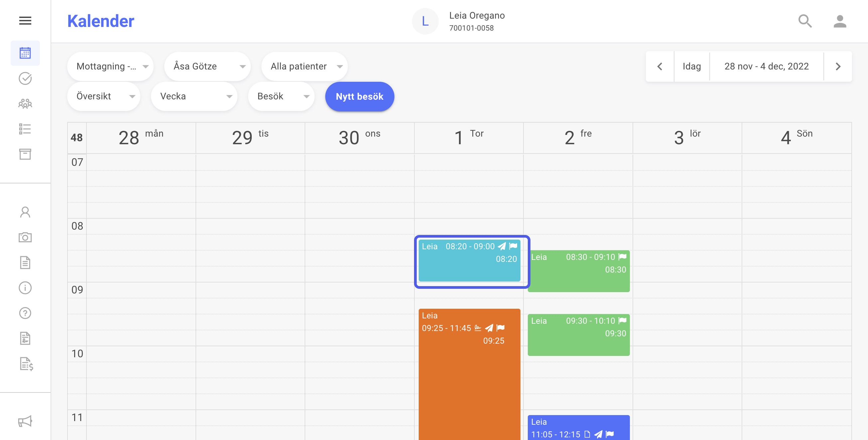
Task: Open the information icon in sidebar
Action: pos(25,288)
